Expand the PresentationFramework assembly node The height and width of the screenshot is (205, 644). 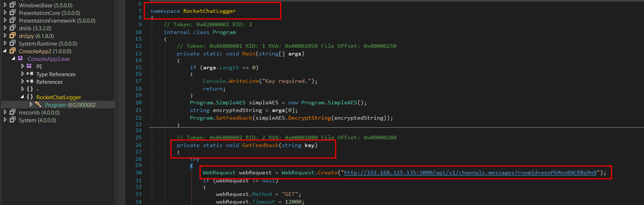(x=5, y=20)
